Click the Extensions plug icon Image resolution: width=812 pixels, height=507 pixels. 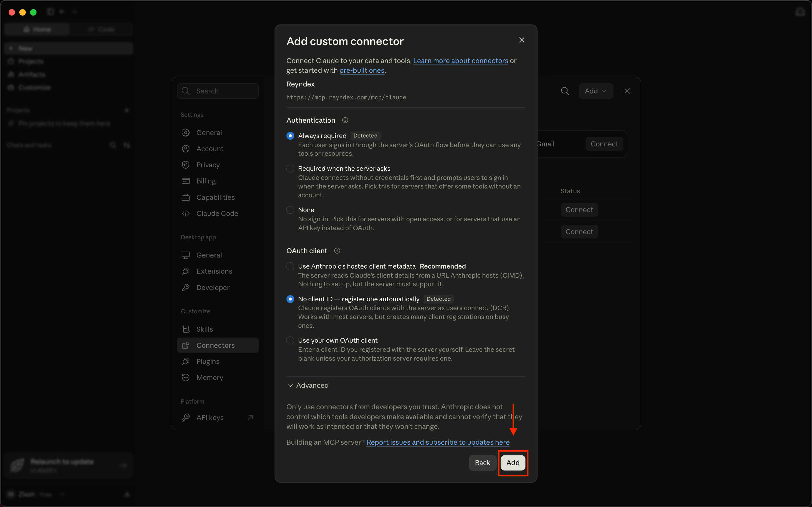tap(186, 271)
